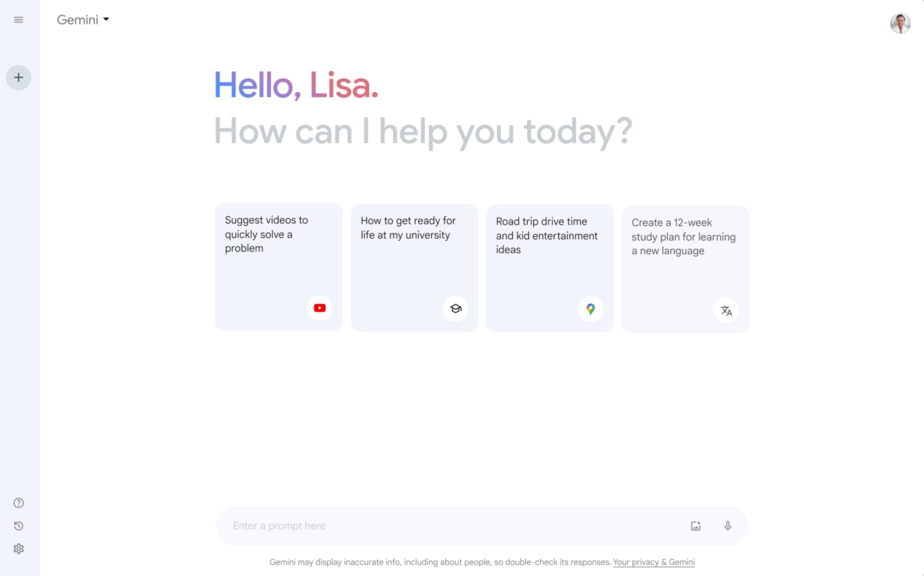Click the upload image icon
The image size is (924, 576).
695,526
